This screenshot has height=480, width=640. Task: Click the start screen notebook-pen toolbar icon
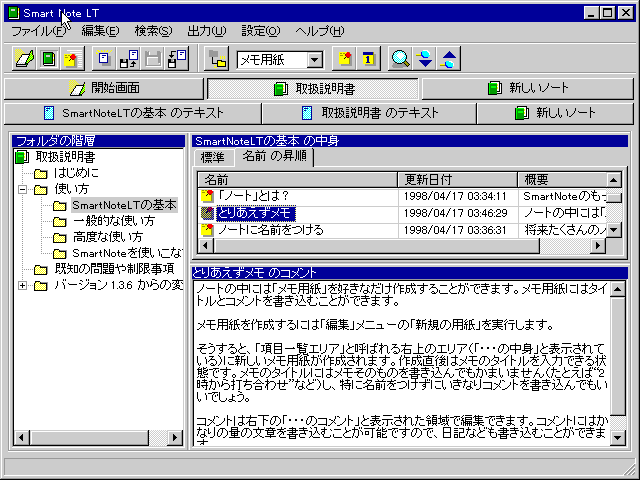pos(24,59)
